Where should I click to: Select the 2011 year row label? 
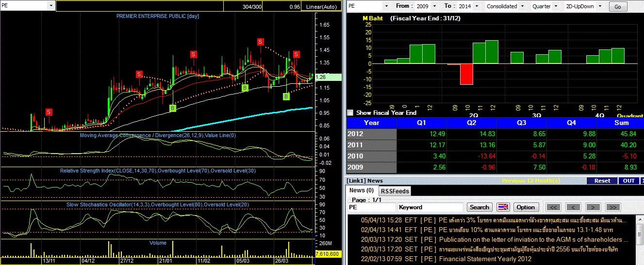pos(372,145)
